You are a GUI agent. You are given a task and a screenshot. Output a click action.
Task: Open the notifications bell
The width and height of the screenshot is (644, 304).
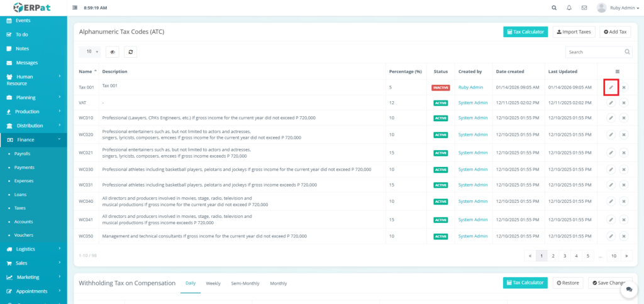569,8
